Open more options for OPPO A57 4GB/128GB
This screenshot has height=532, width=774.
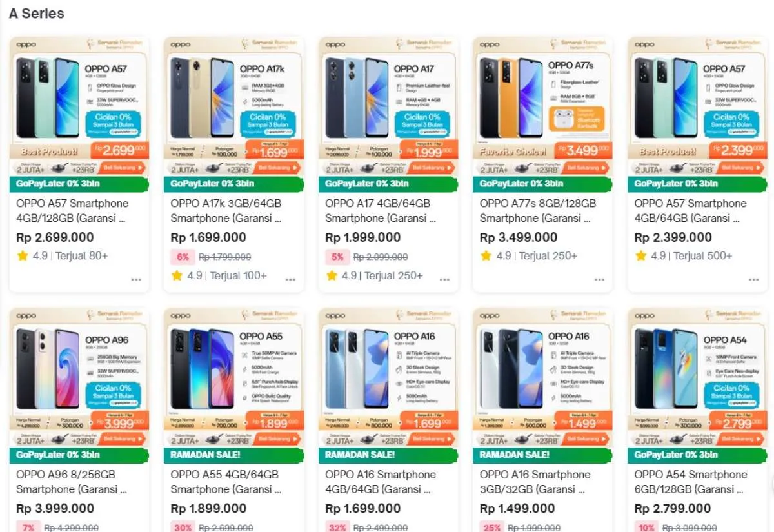(x=136, y=280)
